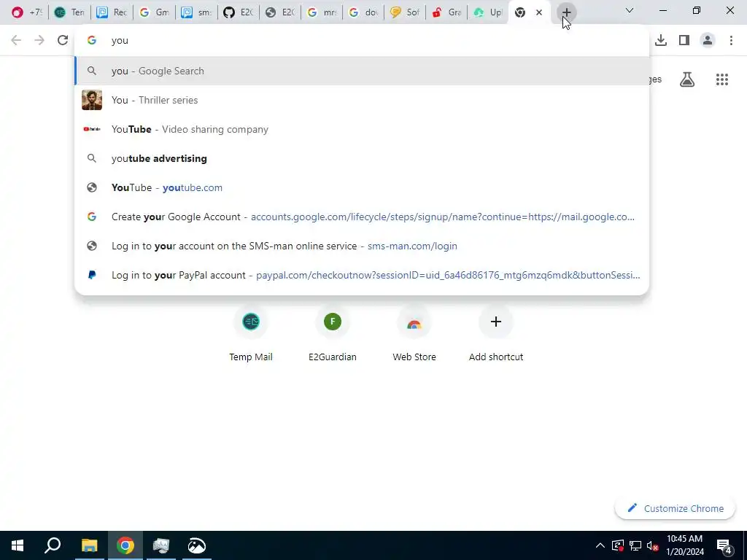The height and width of the screenshot is (560, 747).
Task: Open the Web Store shortcut
Action: pyautogui.click(x=414, y=335)
